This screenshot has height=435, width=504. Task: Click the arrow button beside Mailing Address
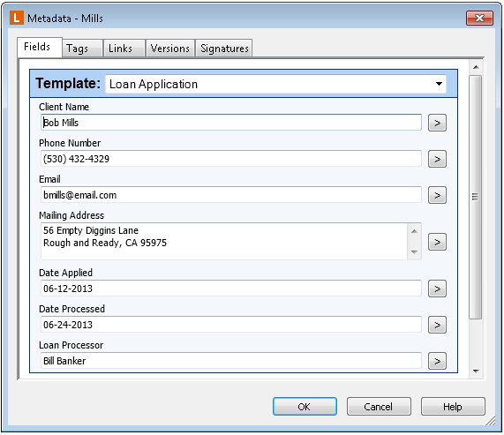point(437,242)
